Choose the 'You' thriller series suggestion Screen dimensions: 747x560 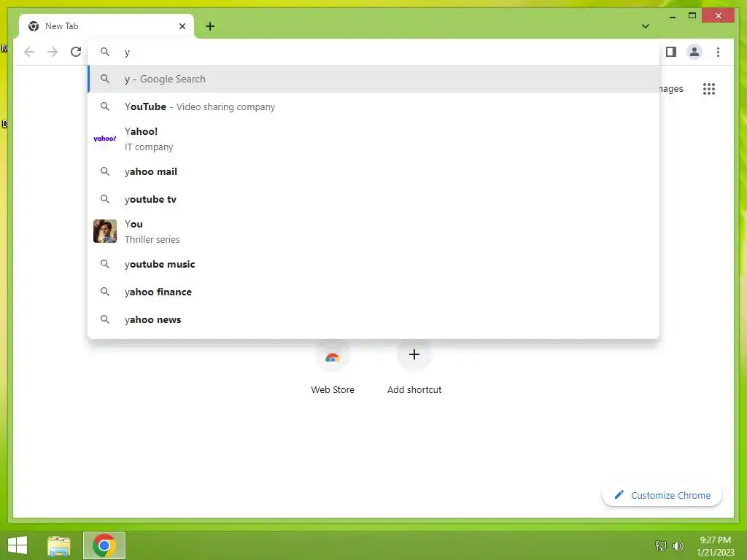point(374,231)
